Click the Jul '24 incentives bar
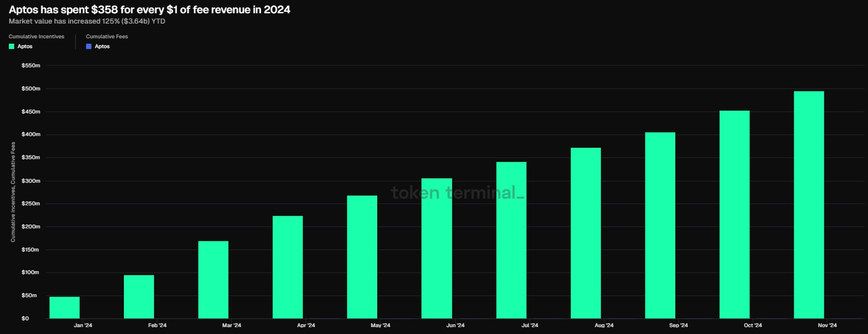This screenshot has width=868, height=334. [x=511, y=240]
